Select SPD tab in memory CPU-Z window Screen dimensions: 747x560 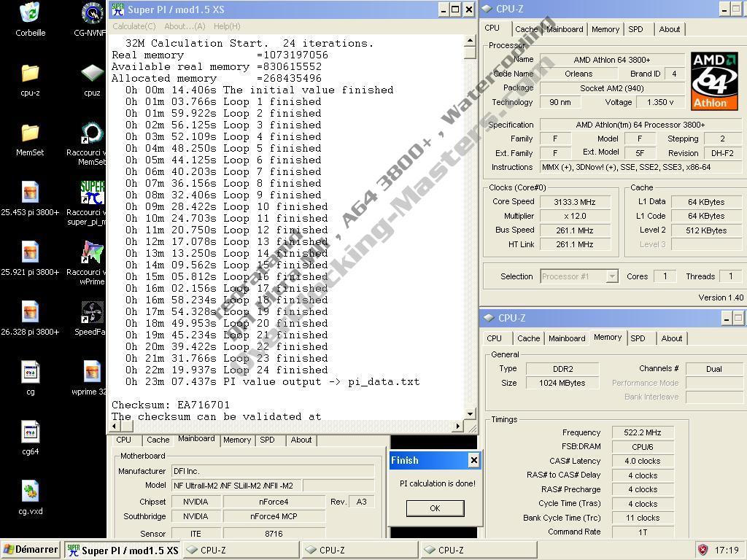click(x=638, y=338)
